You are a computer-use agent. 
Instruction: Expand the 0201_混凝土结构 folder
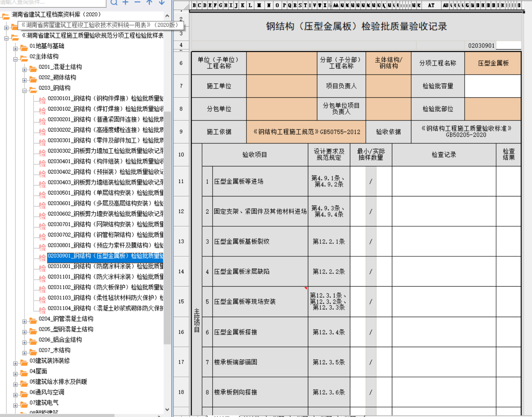(24, 69)
